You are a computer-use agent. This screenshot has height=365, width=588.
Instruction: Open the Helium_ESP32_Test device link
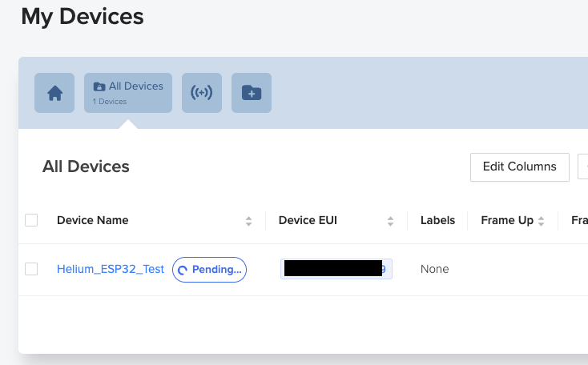point(111,269)
